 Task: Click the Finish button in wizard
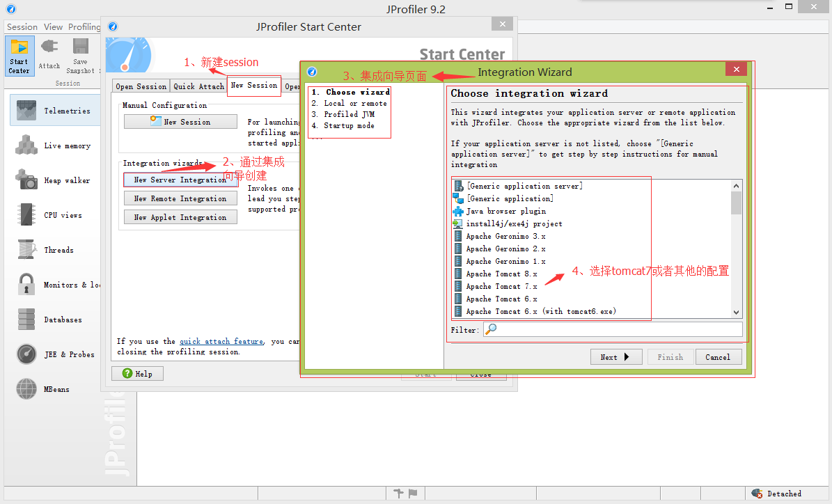pyautogui.click(x=670, y=357)
